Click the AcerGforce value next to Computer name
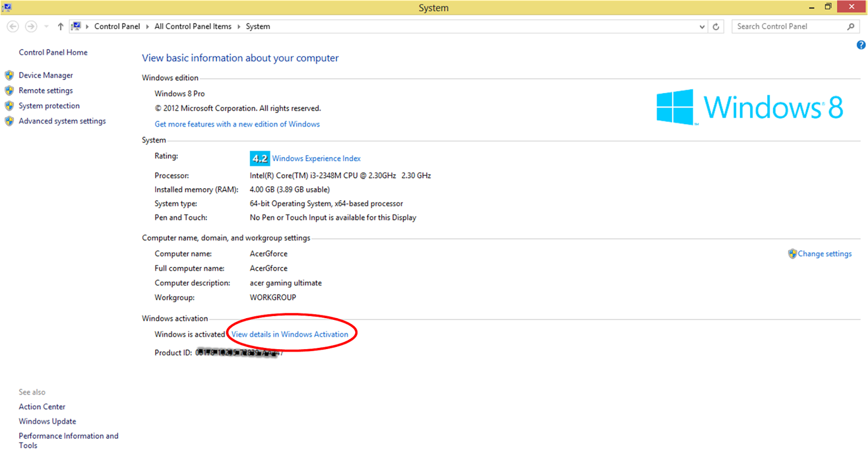 [269, 254]
